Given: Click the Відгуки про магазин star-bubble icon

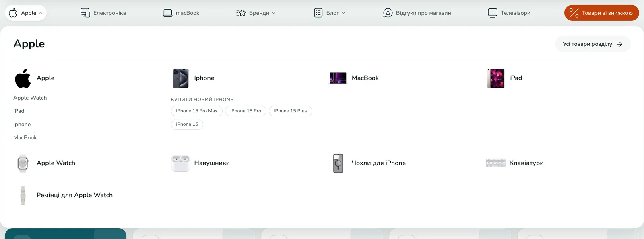Looking at the screenshot, I should coord(388,13).
